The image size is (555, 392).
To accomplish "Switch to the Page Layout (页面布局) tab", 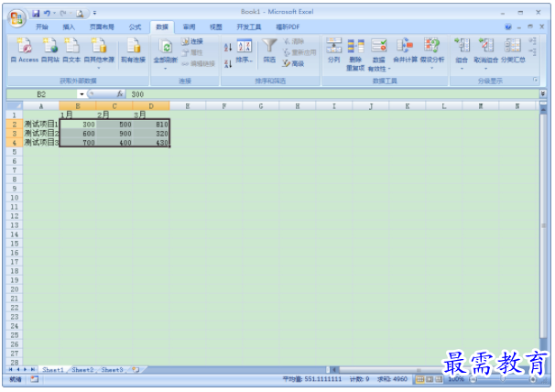I will 102,27.
